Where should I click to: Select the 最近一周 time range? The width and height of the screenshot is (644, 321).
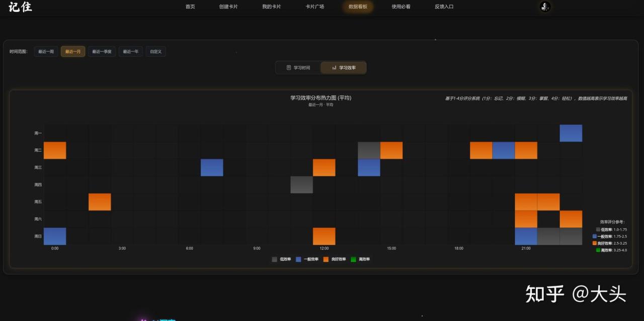(x=46, y=51)
